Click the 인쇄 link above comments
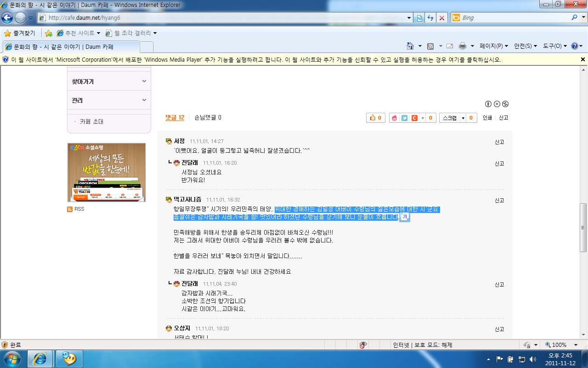 click(487, 118)
